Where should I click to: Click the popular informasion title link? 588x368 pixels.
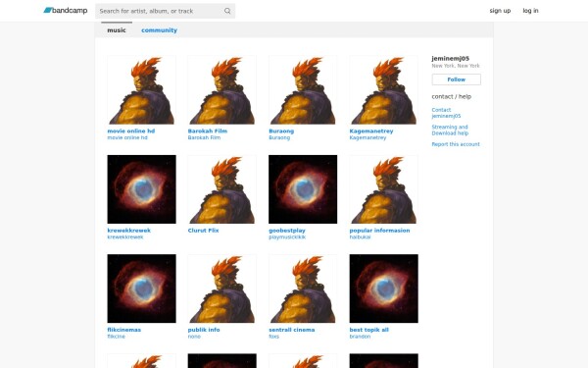pos(379,231)
